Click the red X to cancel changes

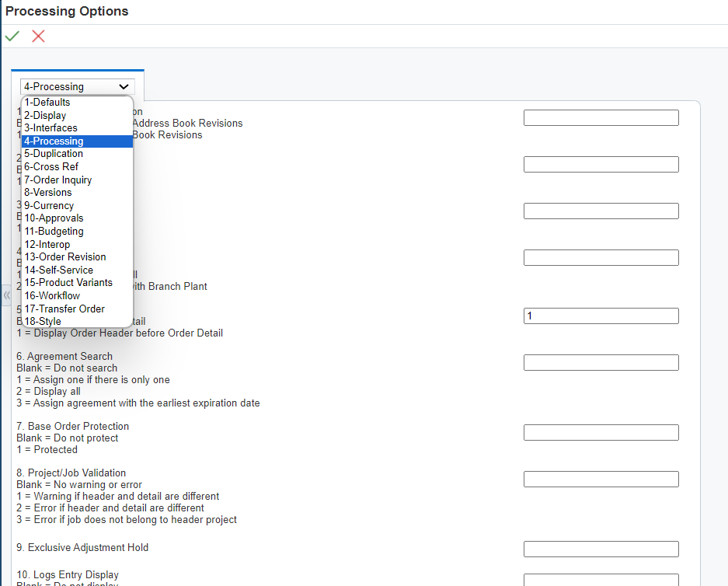pos(38,36)
